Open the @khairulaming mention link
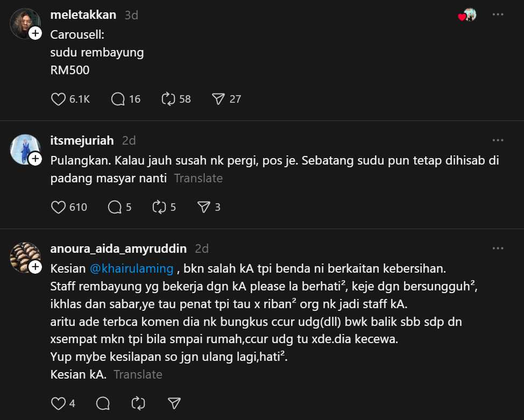This screenshot has height=420, width=524. pos(131,268)
